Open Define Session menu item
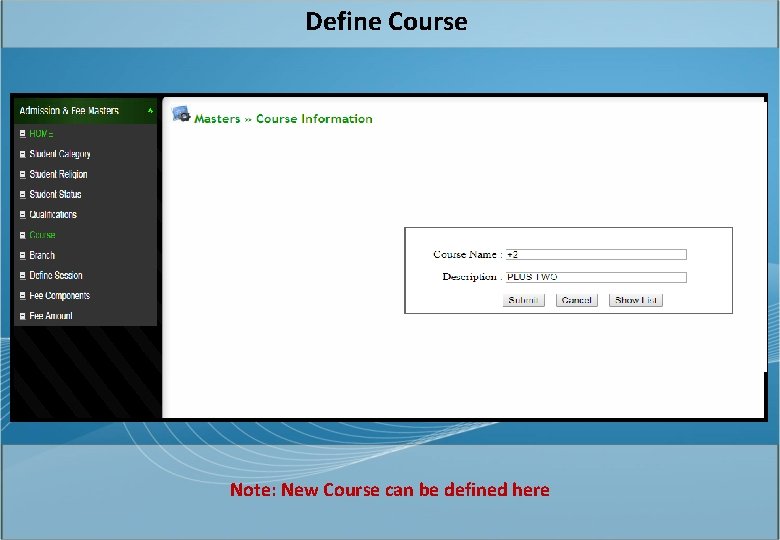This screenshot has height=540, width=780. (56, 275)
